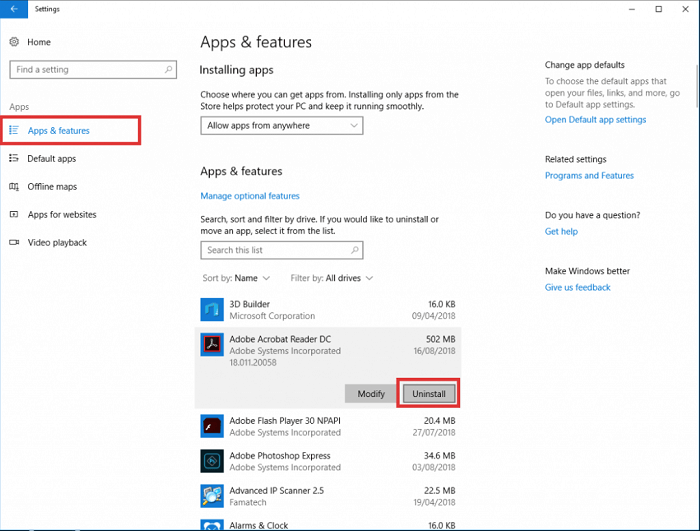This screenshot has width=700, height=531.
Task: Click the Advanced IP Scanner 2.5 icon
Action: [x=212, y=496]
